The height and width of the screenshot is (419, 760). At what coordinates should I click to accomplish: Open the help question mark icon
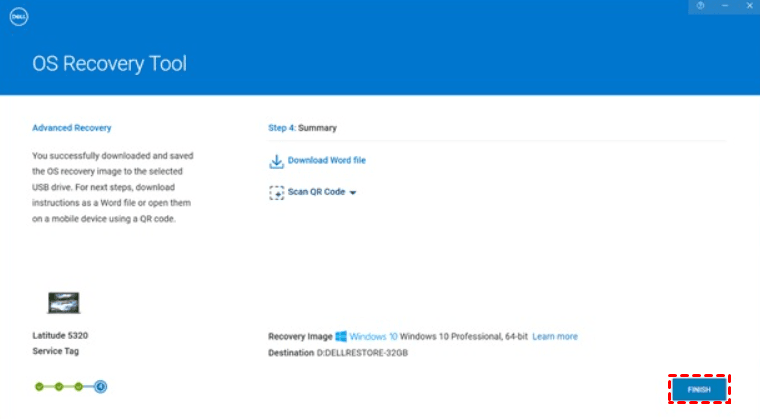700,6
